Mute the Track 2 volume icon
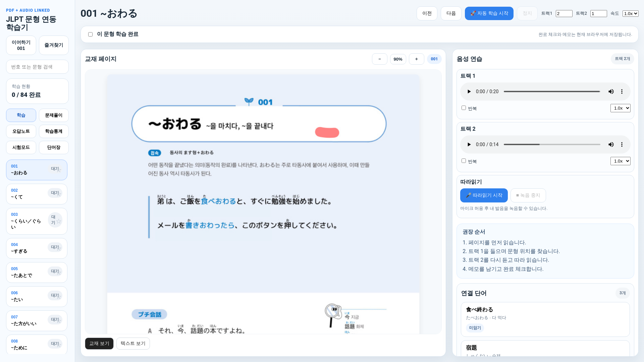Image resolution: width=644 pixels, height=362 pixels. 611,144
